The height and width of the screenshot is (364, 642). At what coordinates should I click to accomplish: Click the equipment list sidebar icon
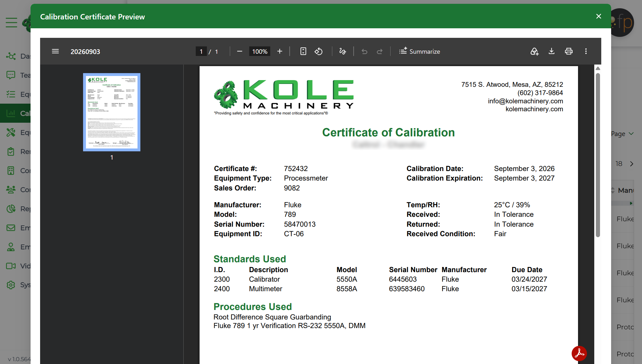(x=11, y=94)
